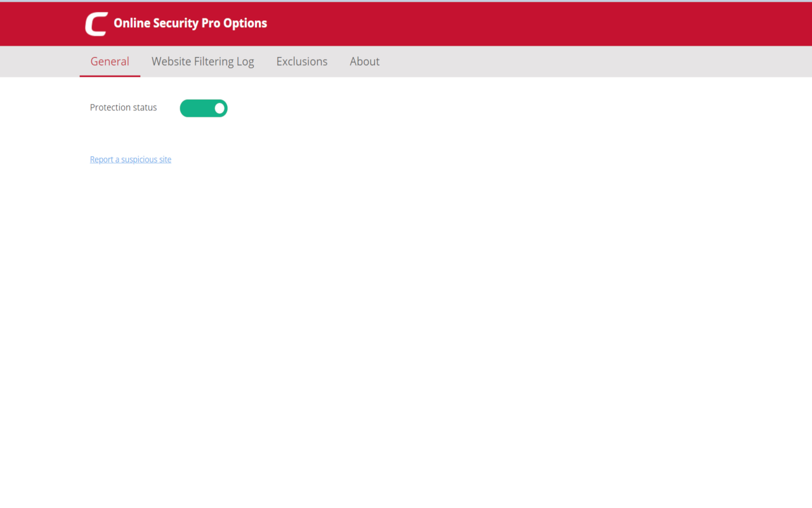Click the Online Security Pro Options title
Image resolution: width=812 pixels, height=508 pixels.
point(190,23)
